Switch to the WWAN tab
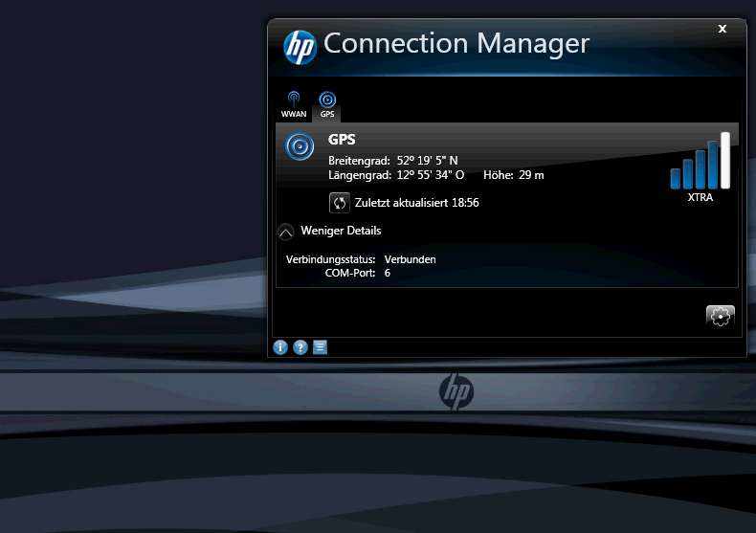This screenshot has width=756, height=533. pyautogui.click(x=293, y=105)
